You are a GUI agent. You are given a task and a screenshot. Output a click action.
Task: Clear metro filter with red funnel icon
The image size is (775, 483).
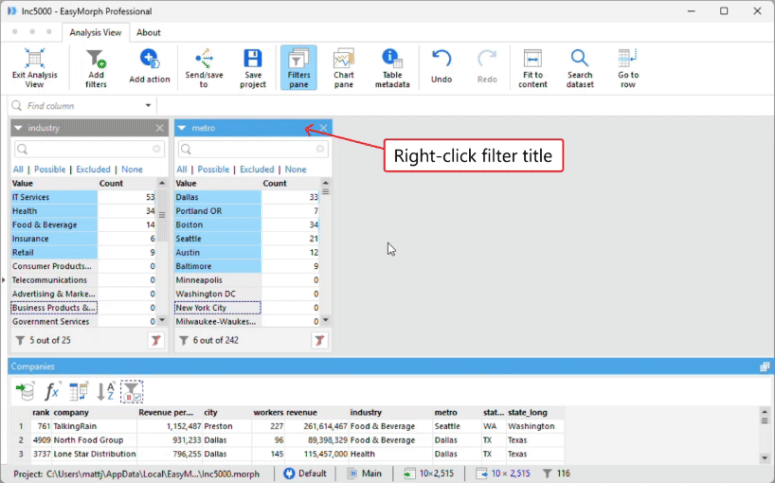(x=320, y=340)
